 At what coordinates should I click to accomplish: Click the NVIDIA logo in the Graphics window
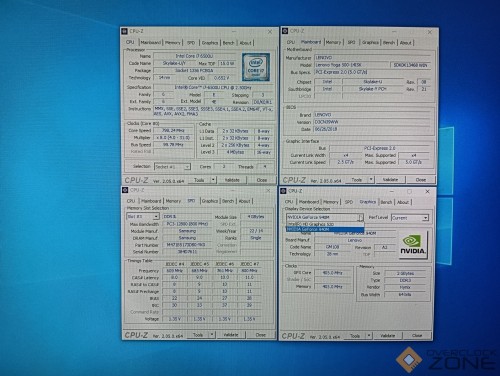(x=413, y=245)
